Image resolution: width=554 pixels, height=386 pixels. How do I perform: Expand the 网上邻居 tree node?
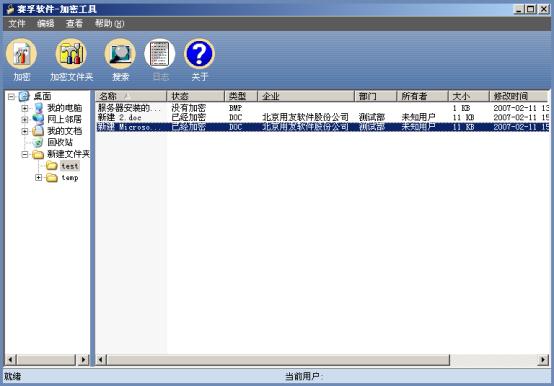[x=25, y=120]
